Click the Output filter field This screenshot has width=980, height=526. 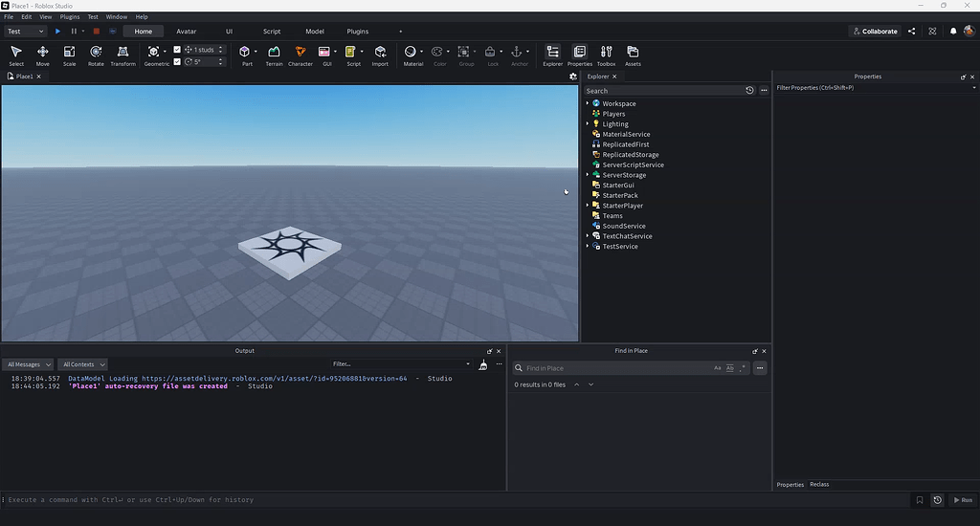click(401, 363)
